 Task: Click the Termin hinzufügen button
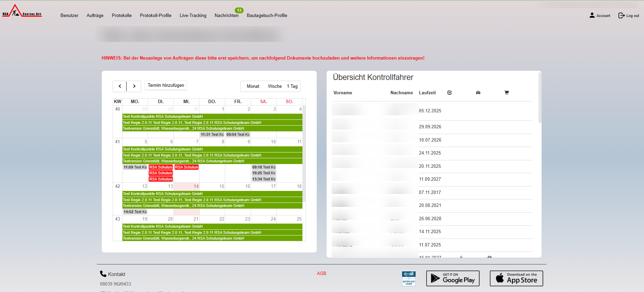[166, 85]
